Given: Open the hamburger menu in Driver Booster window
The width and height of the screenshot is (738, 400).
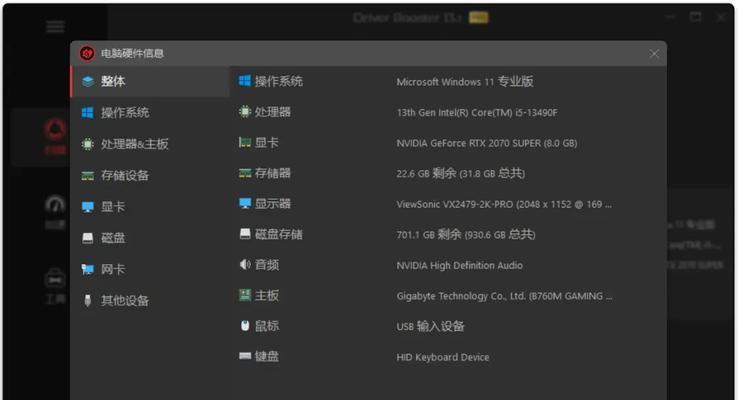Looking at the screenshot, I should 55,26.
